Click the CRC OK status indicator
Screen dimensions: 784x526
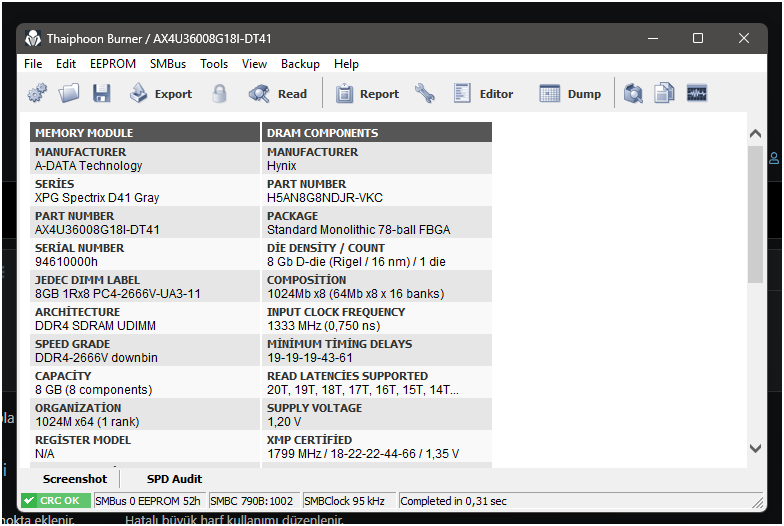click(x=56, y=500)
